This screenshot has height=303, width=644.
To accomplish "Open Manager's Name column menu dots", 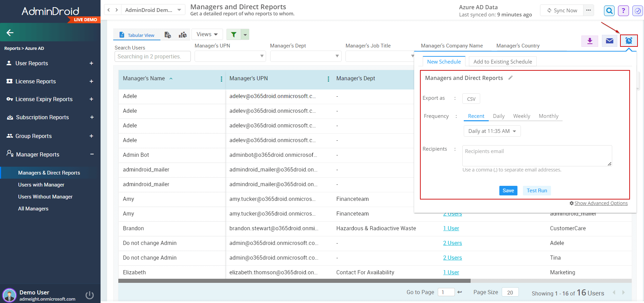I will [x=221, y=79].
